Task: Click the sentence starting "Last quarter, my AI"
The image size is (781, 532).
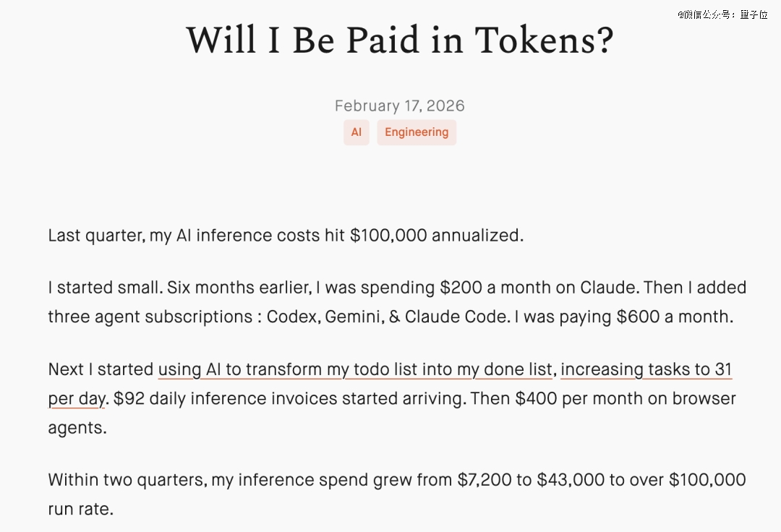Action: [285, 236]
